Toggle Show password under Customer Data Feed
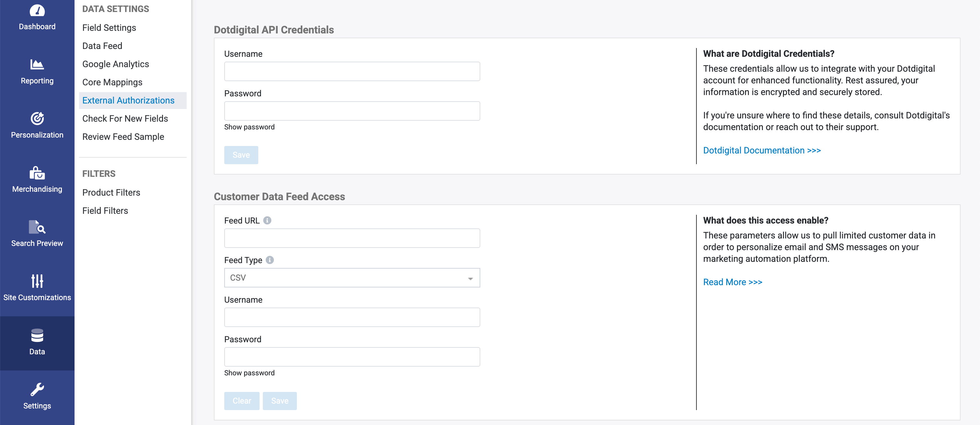This screenshot has height=425, width=980. coord(249,373)
